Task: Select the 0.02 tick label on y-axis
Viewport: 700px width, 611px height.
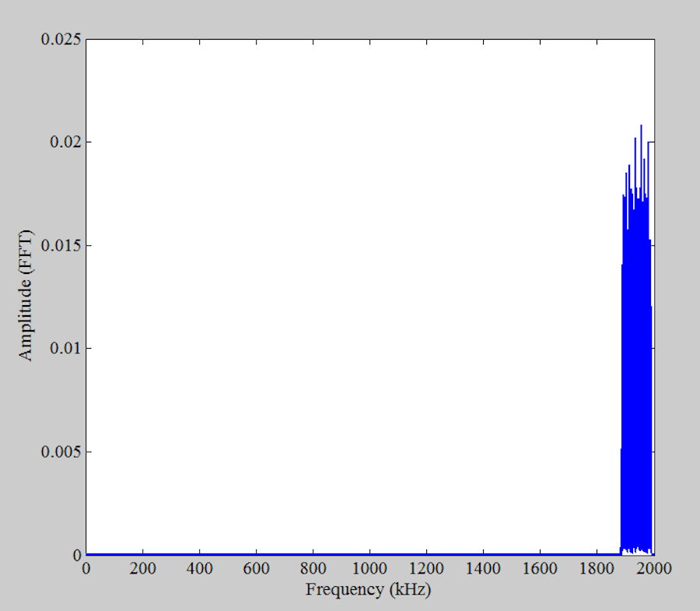Action: tap(65, 140)
